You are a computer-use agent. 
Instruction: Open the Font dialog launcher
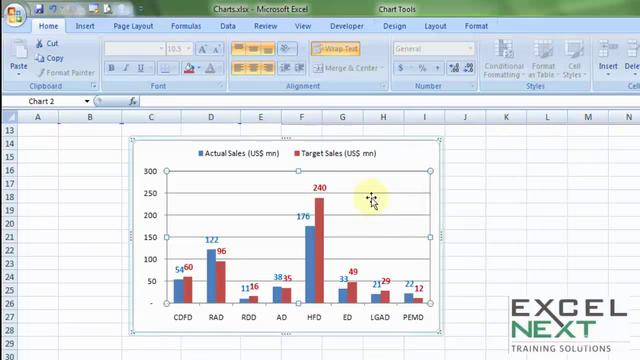pos(221,86)
